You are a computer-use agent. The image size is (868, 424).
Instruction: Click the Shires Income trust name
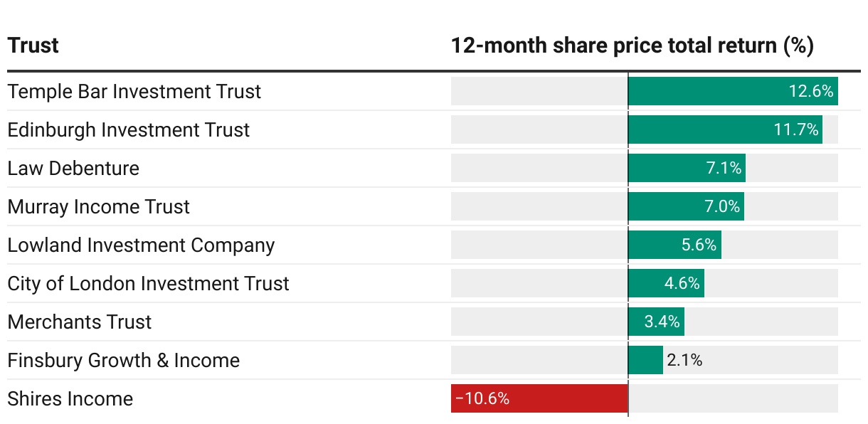click(70, 399)
